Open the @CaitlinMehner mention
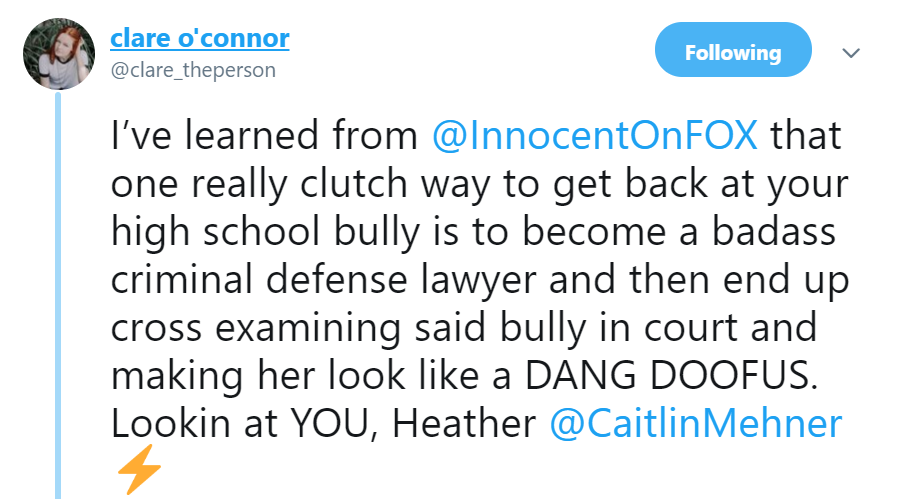This screenshot has width=903, height=499. [x=696, y=424]
